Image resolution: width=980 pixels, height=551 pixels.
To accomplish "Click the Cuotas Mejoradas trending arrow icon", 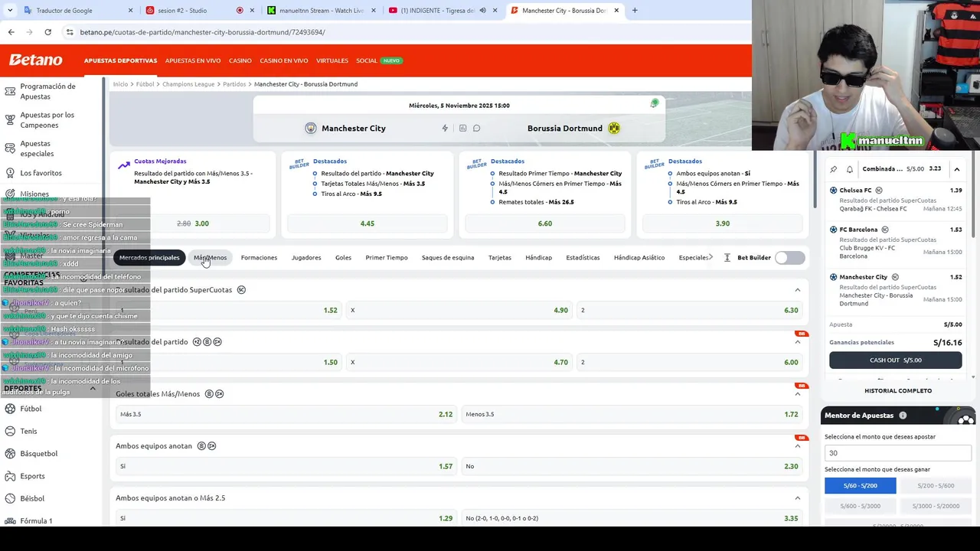I will [x=124, y=165].
